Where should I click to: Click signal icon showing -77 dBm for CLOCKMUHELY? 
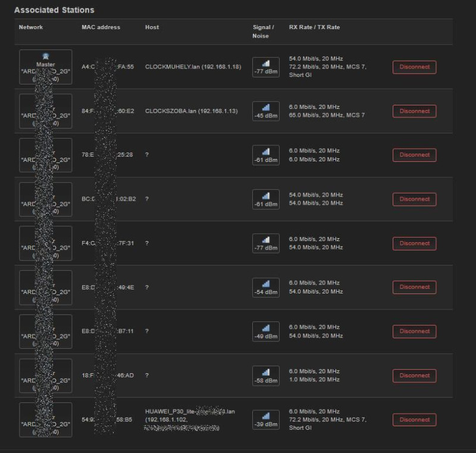pos(265,67)
